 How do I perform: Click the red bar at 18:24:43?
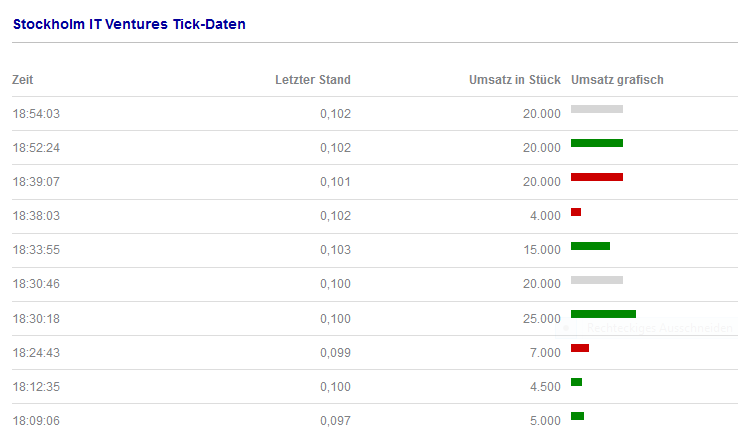click(580, 348)
